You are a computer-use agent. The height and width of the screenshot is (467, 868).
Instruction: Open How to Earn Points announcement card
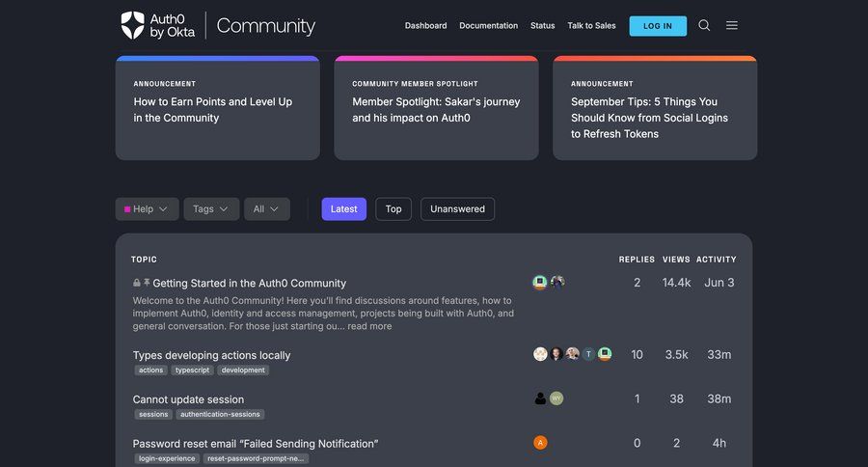tap(218, 108)
